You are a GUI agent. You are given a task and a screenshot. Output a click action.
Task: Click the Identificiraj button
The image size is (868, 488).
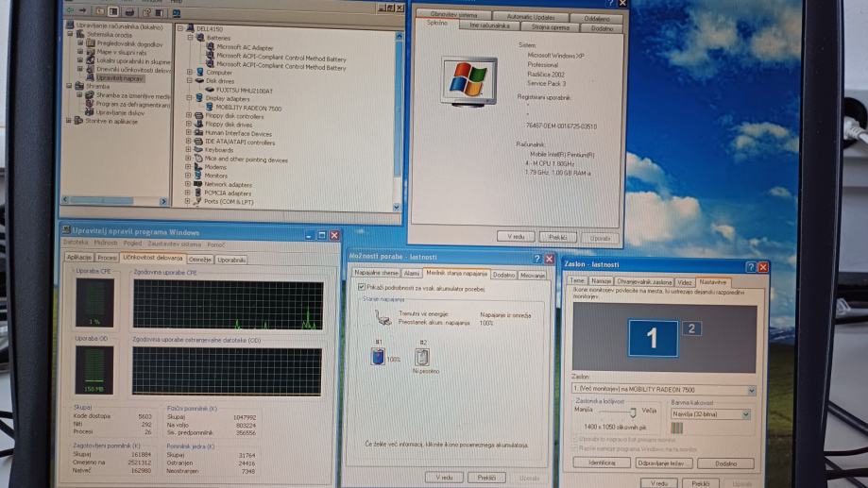pos(602,463)
